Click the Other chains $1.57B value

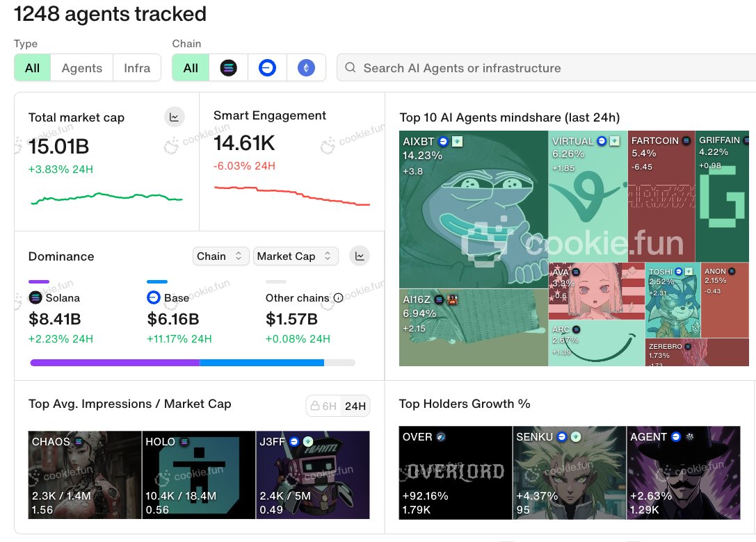pos(291,319)
